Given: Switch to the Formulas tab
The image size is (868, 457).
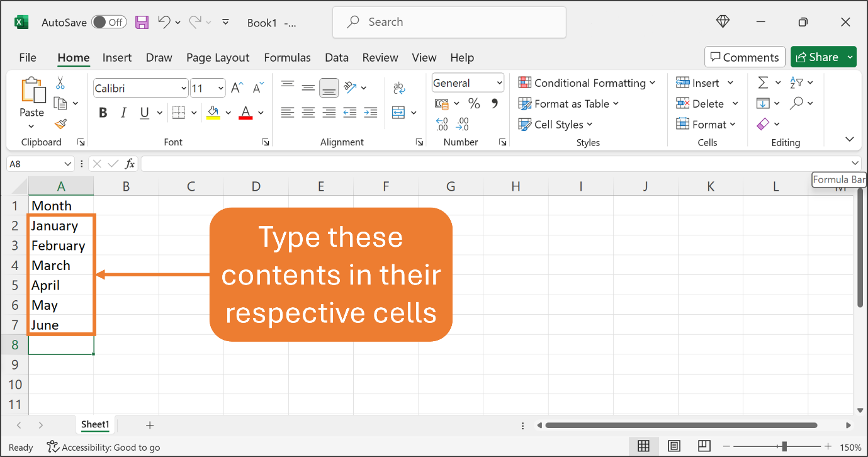Looking at the screenshot, I should click(x=287, y=57).
